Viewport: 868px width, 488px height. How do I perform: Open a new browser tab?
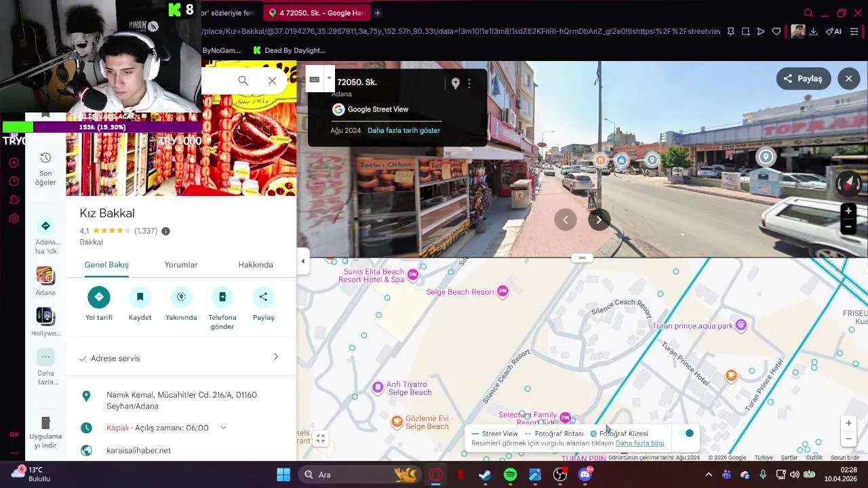point(378,13)
